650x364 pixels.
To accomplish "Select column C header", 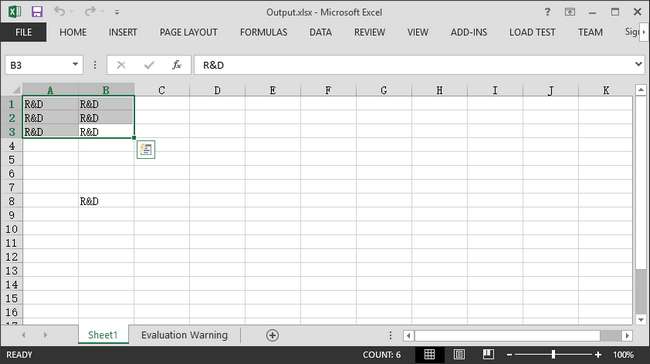I will 162,90.
